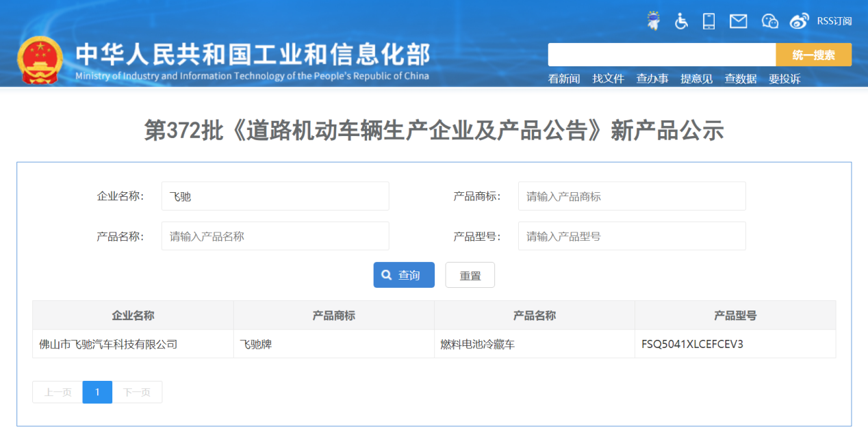Click the 要投诉 menu item

coord(784,79)
